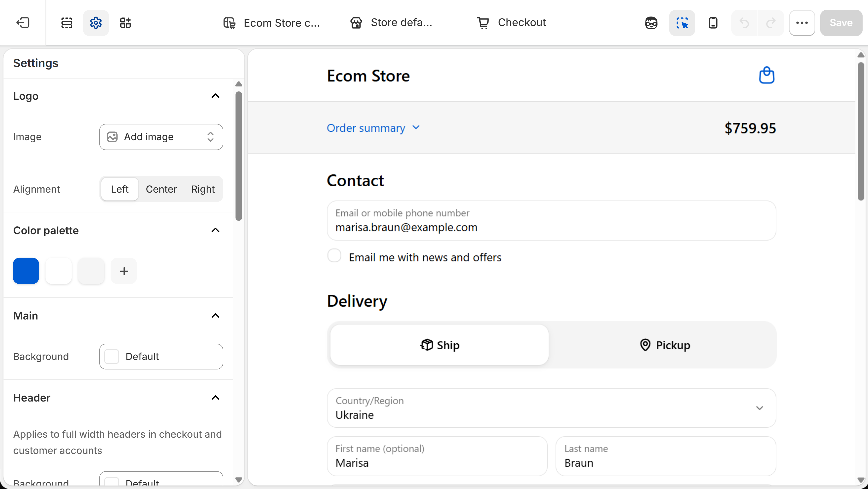868x489 pixels.
Task: Choose the Pickup delivery option
Action: tap(665, 345)
